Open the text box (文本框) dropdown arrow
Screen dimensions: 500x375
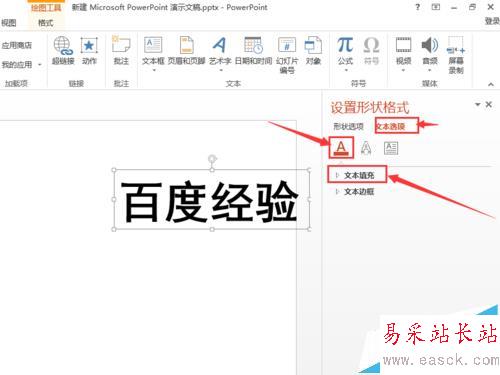tap(154, 70)
